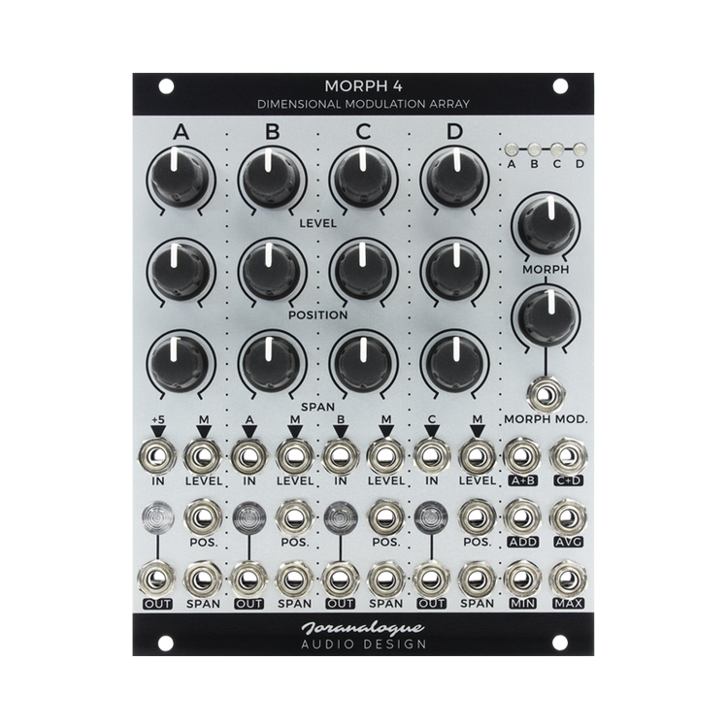Click the morph modulation attenuator knob above the MORPH MOD. jack

click(x=546, y=316)
